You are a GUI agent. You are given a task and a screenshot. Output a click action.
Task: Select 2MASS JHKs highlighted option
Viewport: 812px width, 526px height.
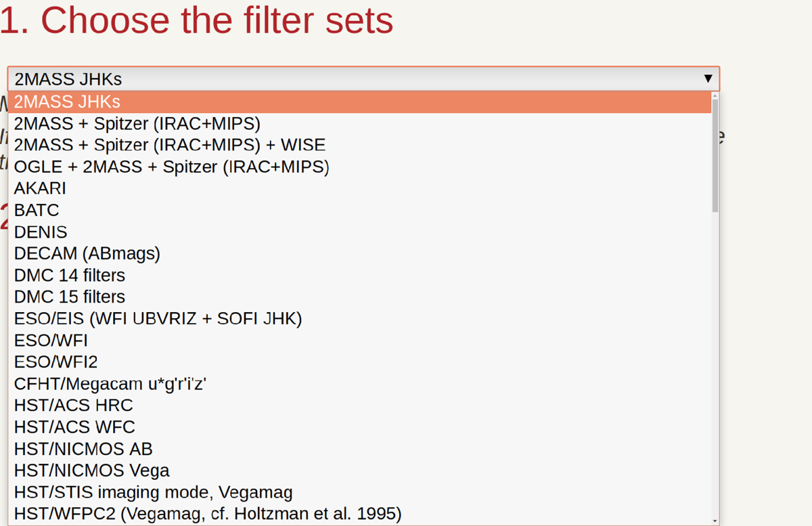tap(68, 102)
